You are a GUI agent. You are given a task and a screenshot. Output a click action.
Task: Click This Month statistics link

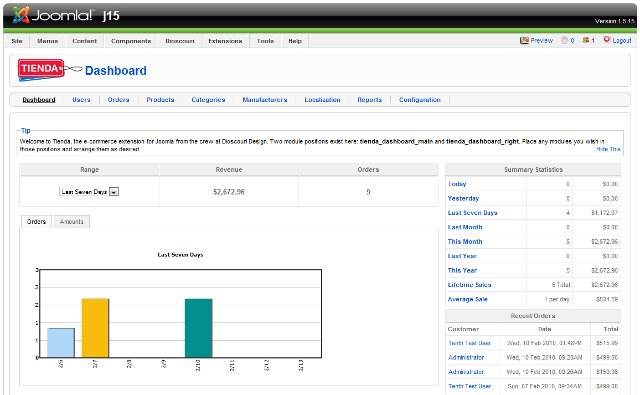click(465, 242)
